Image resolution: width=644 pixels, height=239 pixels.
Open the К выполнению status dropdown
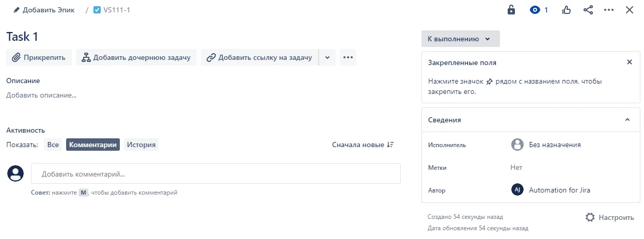click(x=461, y=39)
